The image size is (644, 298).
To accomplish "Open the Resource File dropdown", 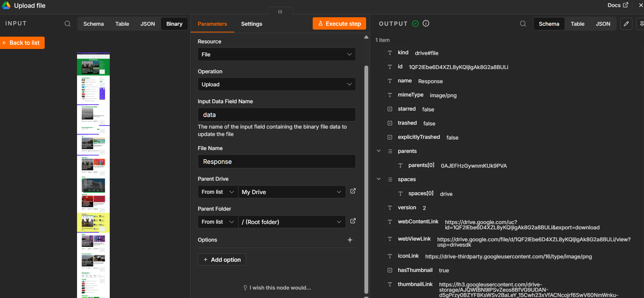I will 276,54.
